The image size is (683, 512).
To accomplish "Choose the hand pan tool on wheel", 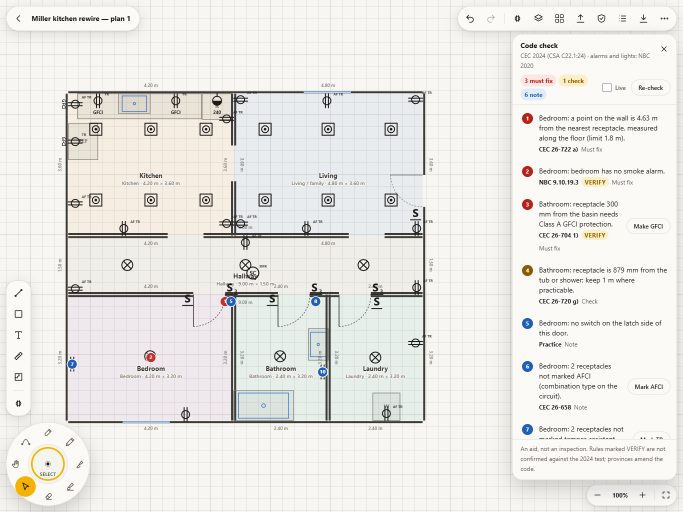I will tap(16, 465).
